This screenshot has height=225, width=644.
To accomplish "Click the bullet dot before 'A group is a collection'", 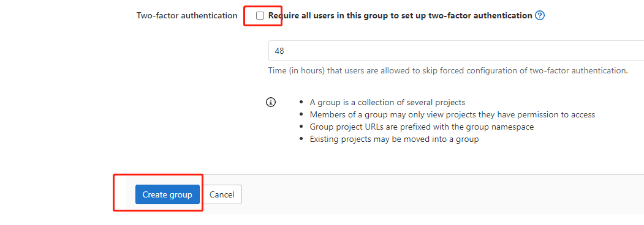I will point(302,102).
